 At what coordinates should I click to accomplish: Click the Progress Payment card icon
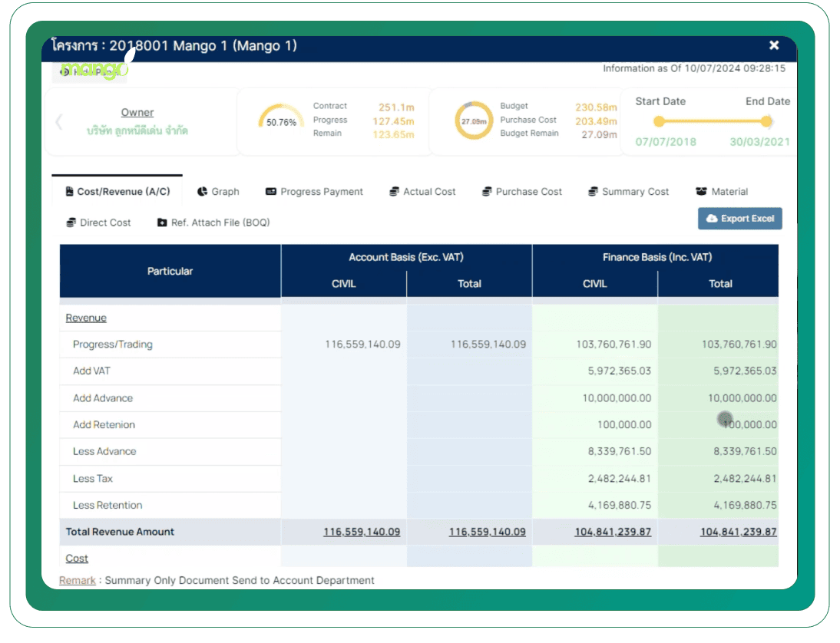[x=271, y=192]
